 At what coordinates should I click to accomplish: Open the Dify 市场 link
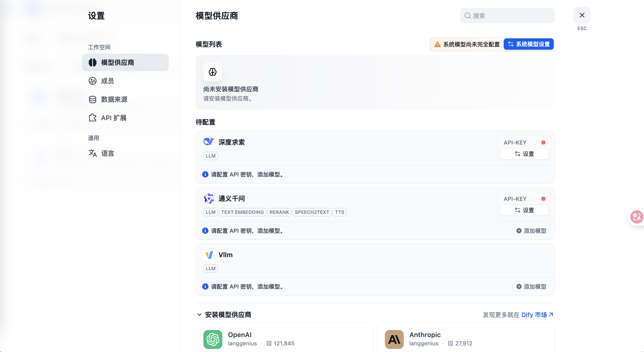(x=537, y=315)
